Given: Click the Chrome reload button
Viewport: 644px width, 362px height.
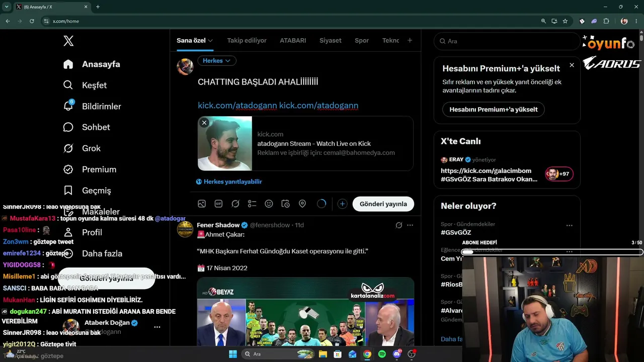Looking at the screenshot, I should pos(32,21).
